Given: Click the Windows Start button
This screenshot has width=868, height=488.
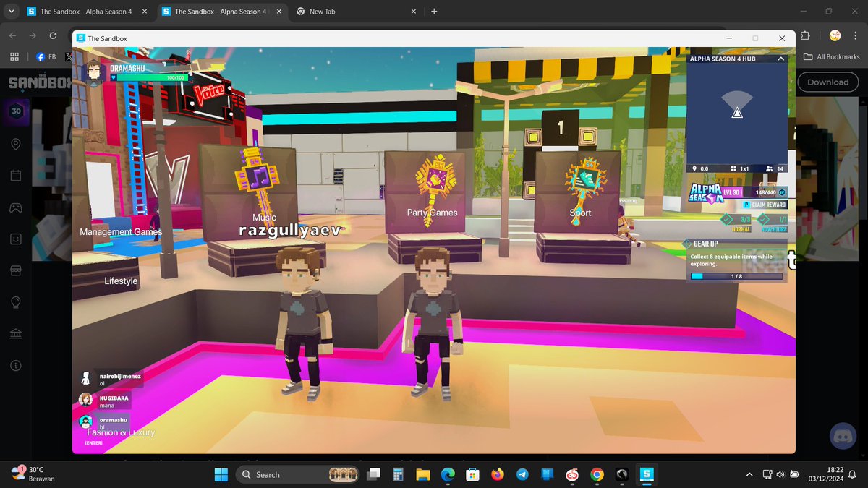Looking at the screenshot, I should pos(221,474).
